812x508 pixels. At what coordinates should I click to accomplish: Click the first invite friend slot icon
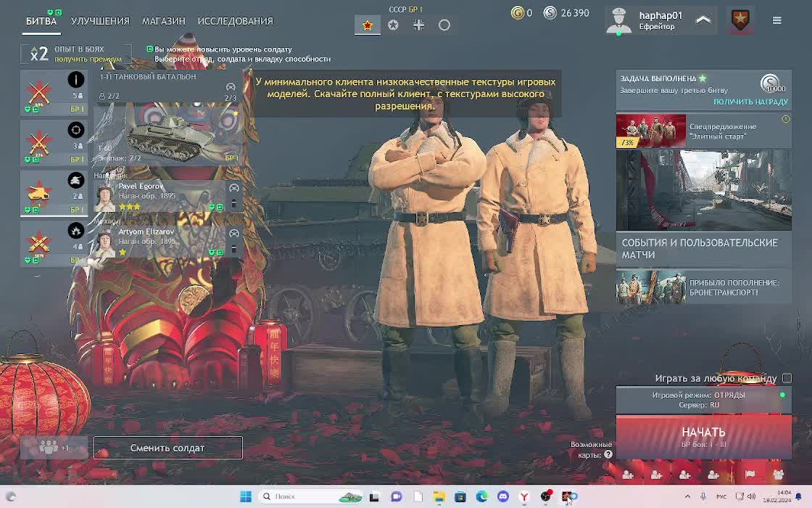point(628,475)
